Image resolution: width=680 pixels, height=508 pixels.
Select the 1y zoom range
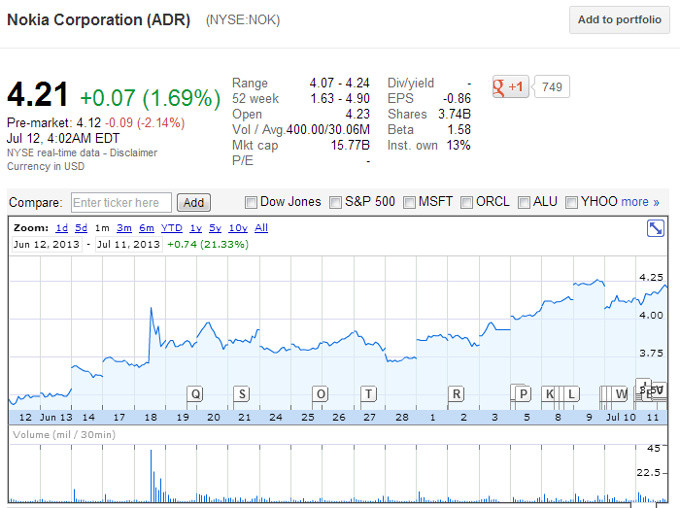pyautogui.click(x=196, y=228)
